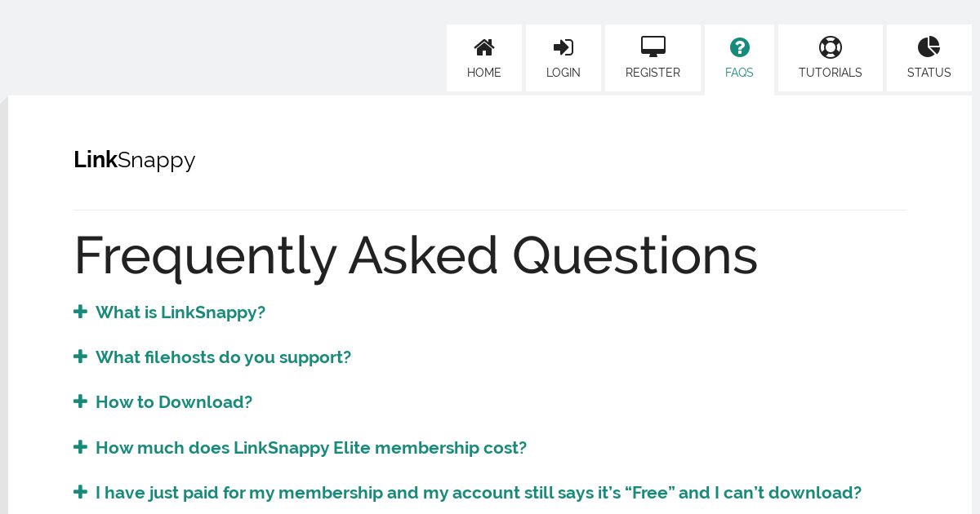The width and height of the screenshot is (980, 514).
Task: Click the Register monitor icon
Action: click(653, 47)
